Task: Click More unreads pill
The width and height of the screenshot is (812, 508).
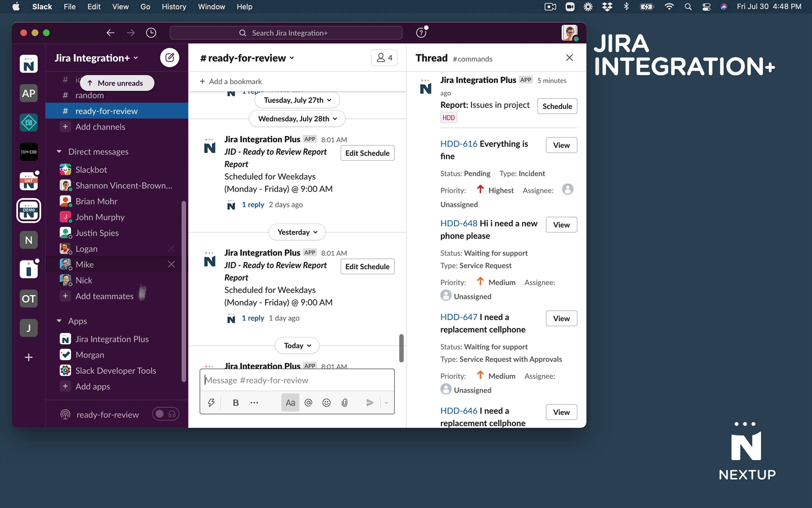Action: (x=117, y=83)
